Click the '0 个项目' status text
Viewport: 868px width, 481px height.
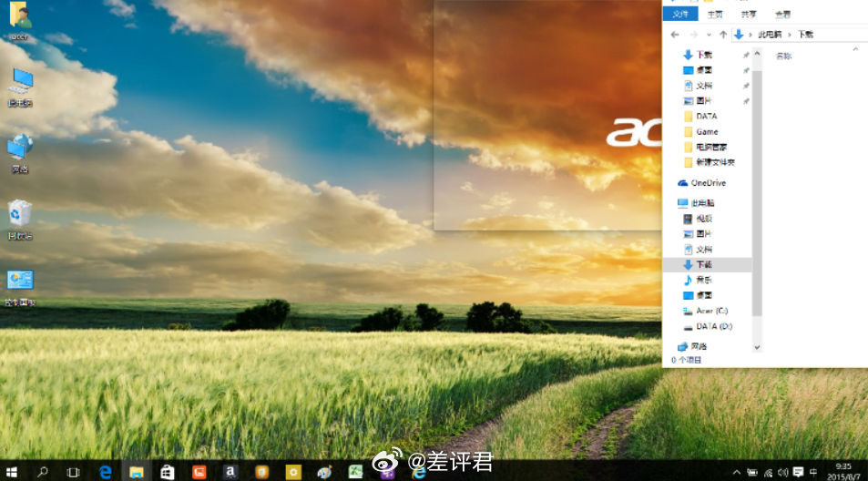click(687, 360)
